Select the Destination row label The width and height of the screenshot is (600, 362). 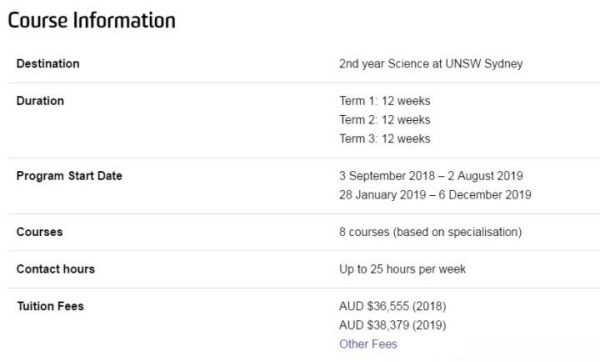[x=48, y=64]
